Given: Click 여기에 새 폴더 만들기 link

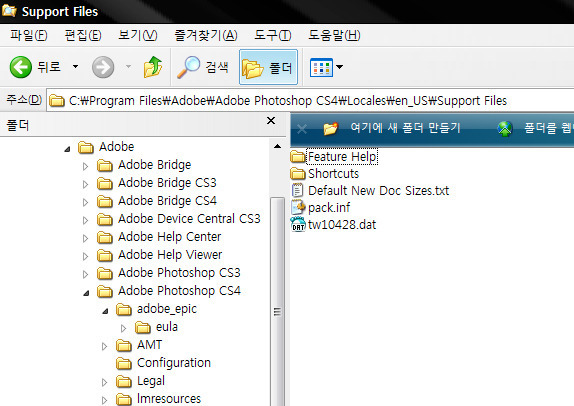Looking at the screenshot, I should 405,128.
